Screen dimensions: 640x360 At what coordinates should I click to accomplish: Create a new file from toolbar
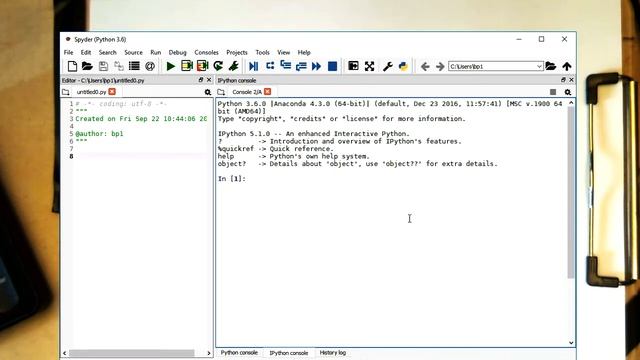coord(72,66)
